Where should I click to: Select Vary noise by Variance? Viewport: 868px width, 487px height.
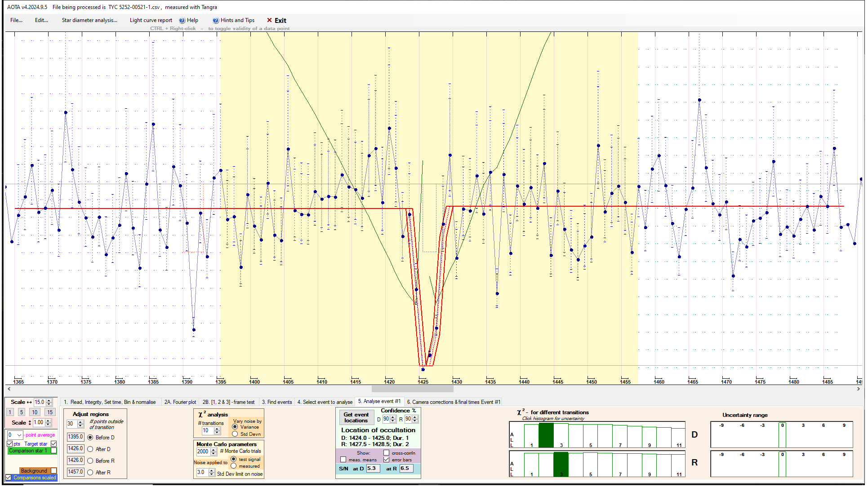(235, 427)
